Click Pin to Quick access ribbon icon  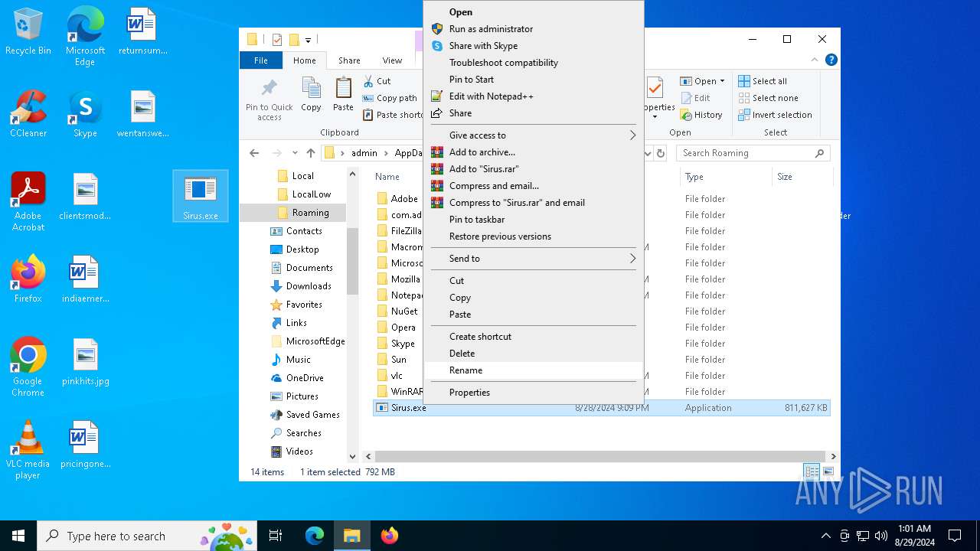(x=269, y=99)
